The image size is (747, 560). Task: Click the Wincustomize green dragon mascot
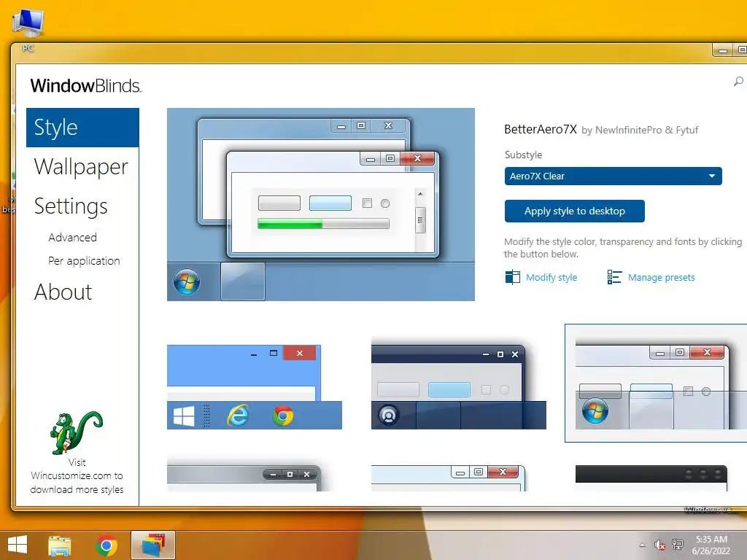[x=76, y=432]
